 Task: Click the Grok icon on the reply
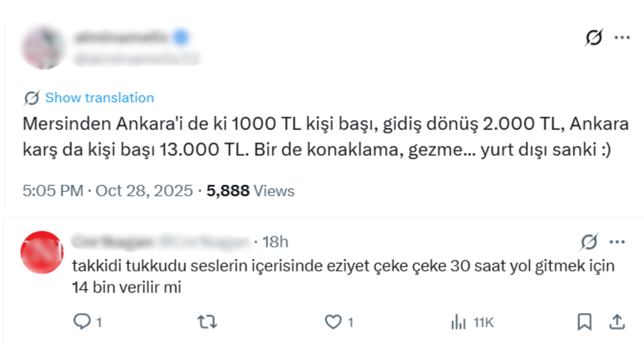coord(589,242)
